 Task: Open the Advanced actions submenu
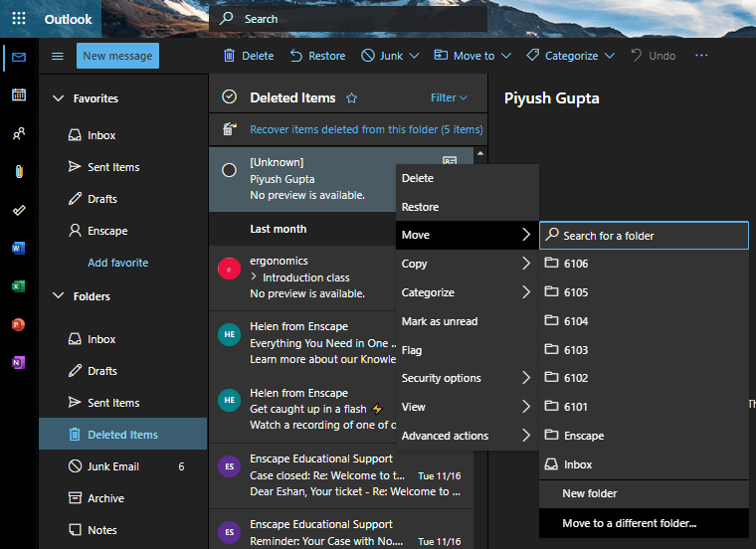(468, 436)
